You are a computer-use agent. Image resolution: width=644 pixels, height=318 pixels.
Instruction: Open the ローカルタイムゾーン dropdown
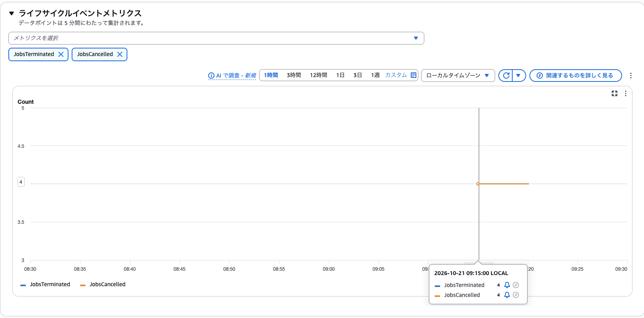tap(458, 76)
